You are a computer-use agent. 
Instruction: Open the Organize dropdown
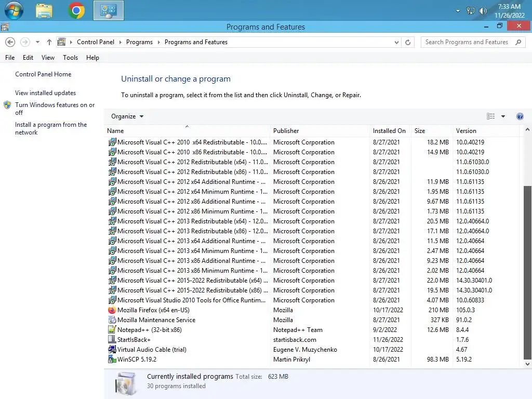127,116
